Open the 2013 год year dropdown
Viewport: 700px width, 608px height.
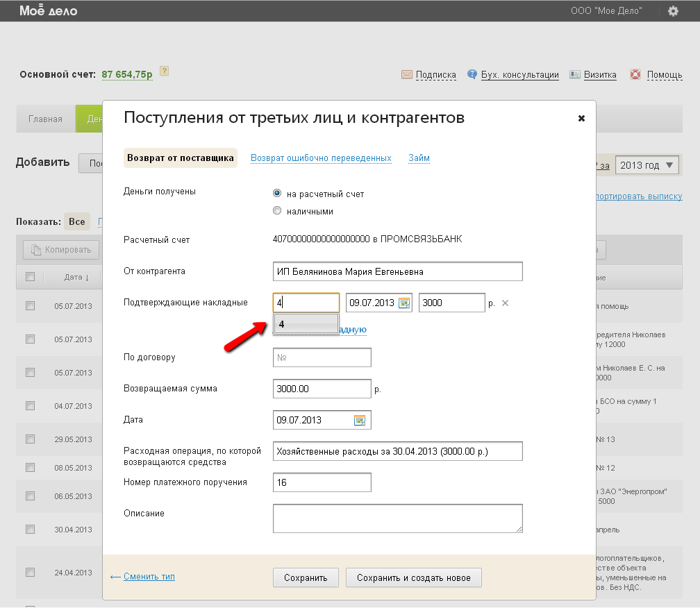click(x=647, y=165)
